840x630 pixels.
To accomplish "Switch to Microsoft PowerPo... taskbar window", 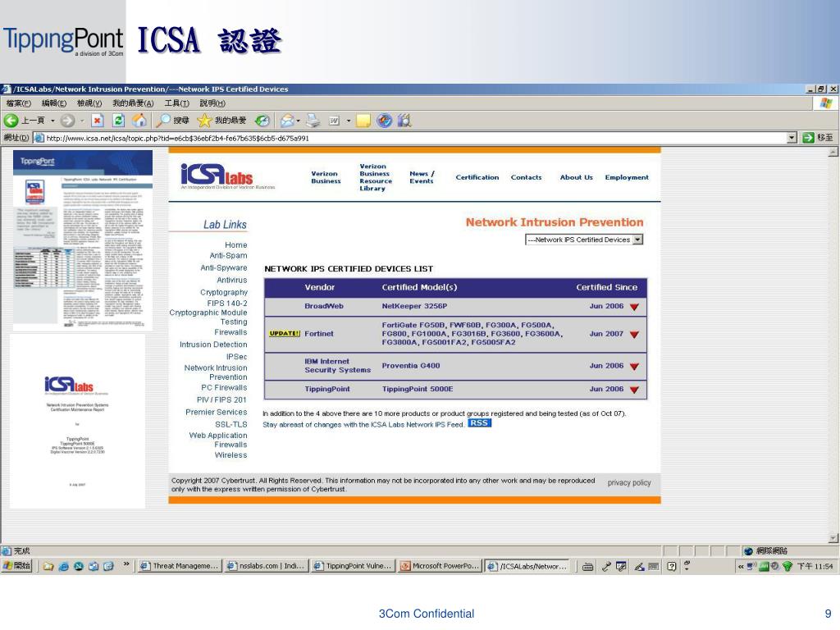I will (x=441, y=566).
